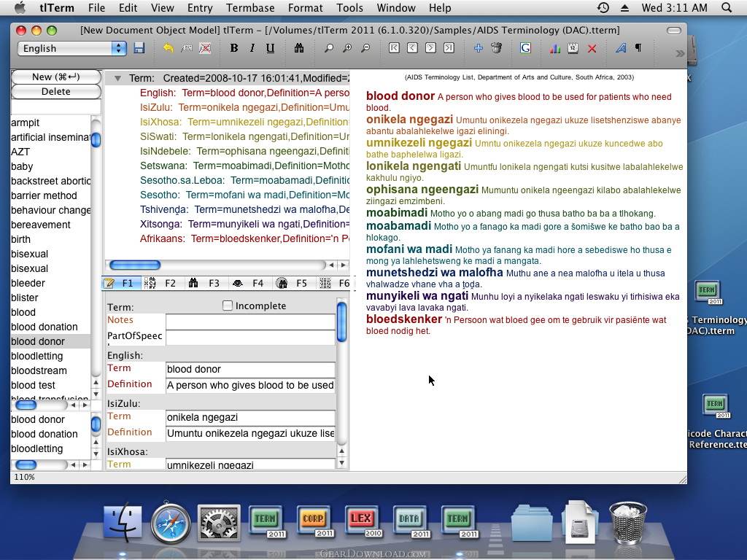Viewport: 747px width, 560px height.
Task: Click the edit form scroll down arrow
Action: [x=341, y=462]
